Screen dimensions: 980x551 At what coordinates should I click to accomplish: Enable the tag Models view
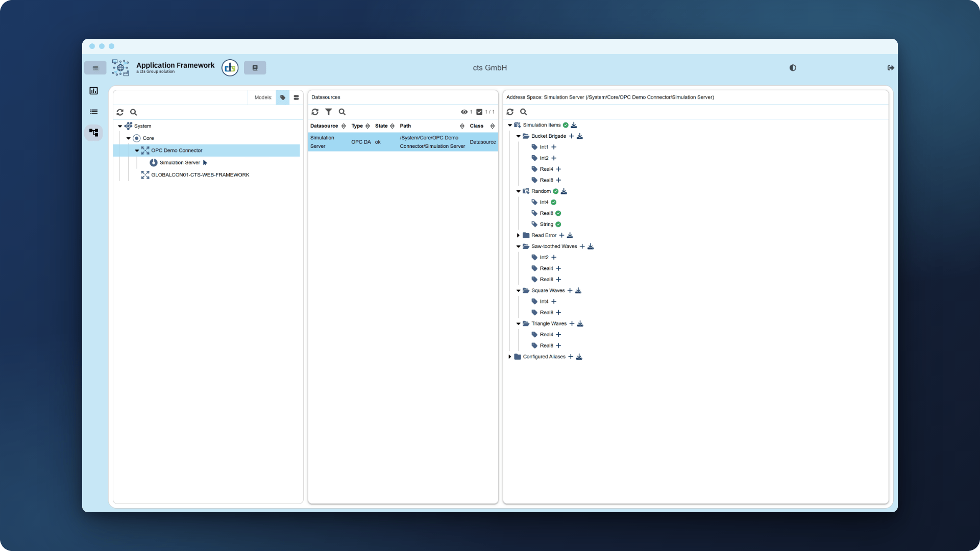(x=283, y=97)
